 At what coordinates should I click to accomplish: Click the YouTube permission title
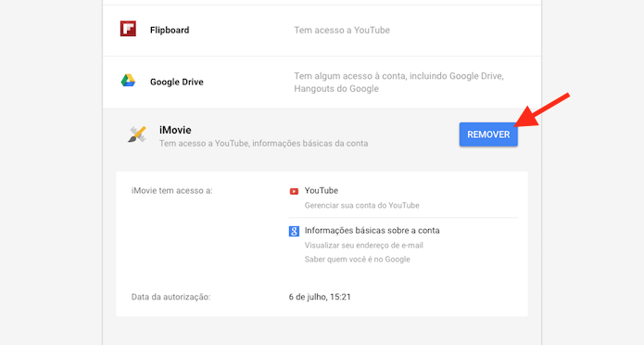[x=322, y=190]
